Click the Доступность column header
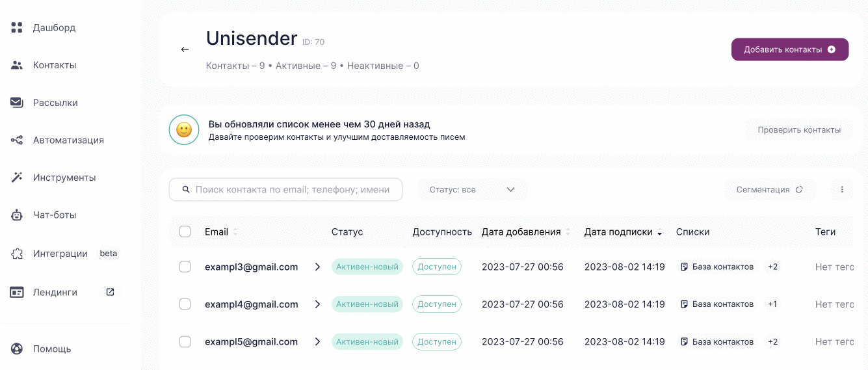The height and width of the screenshot is (370, 868). [x=442, y=231]
